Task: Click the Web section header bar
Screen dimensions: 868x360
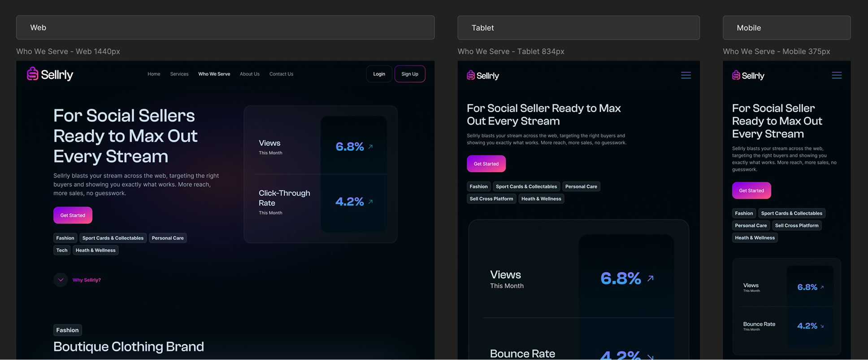Action: 226,27
